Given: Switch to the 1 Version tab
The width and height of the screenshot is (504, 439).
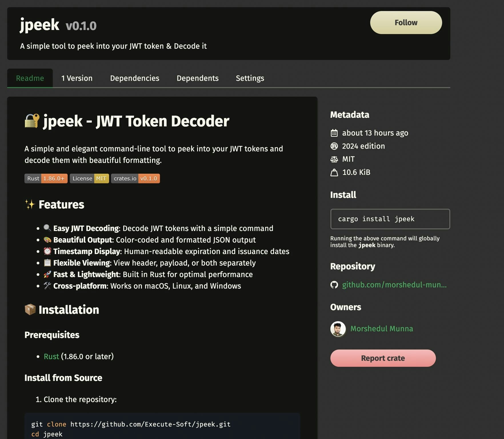Looking at the screenshot, I should click(x=77, y=78).
